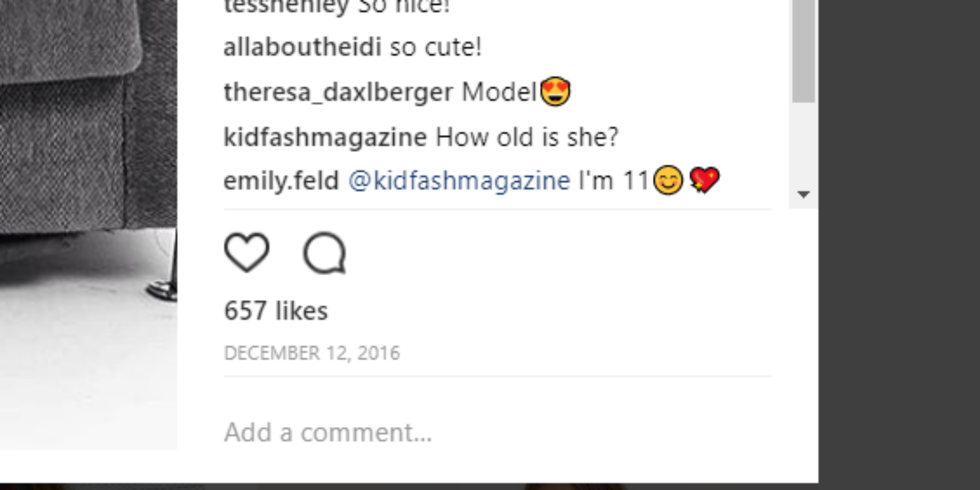This screenshot has width=980, height=490.
Task: Click heart-eyes emoji after Model
Action: pos(555,91)
